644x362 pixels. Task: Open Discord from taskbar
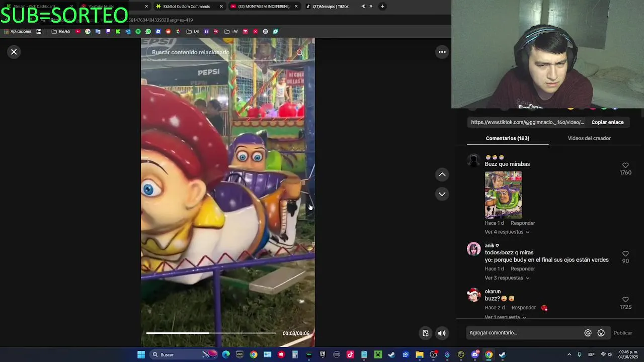(475, 354)
